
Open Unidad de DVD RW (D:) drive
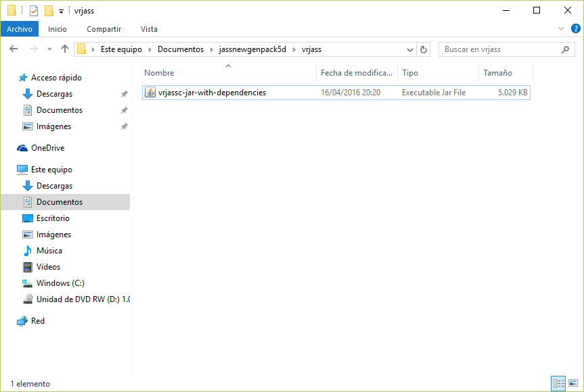(x=83, y=299)
